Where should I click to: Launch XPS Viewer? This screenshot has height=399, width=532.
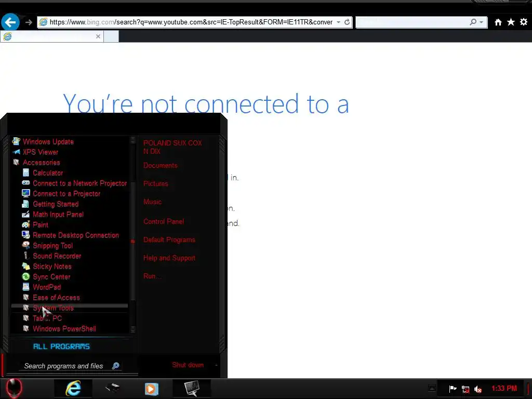click(x=40, y=152)
